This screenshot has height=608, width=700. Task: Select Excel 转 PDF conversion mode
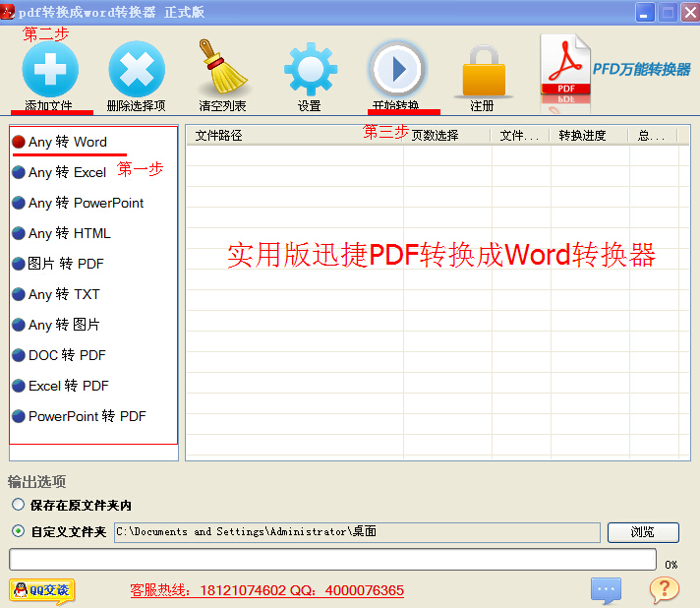pyautogui.click(x=60, y=386)
